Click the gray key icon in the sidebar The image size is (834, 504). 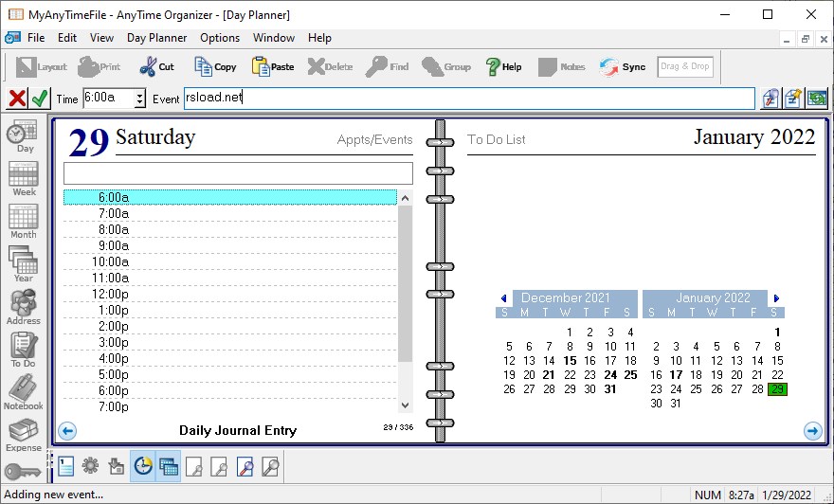pyautogui.click(x=23, y=471)
